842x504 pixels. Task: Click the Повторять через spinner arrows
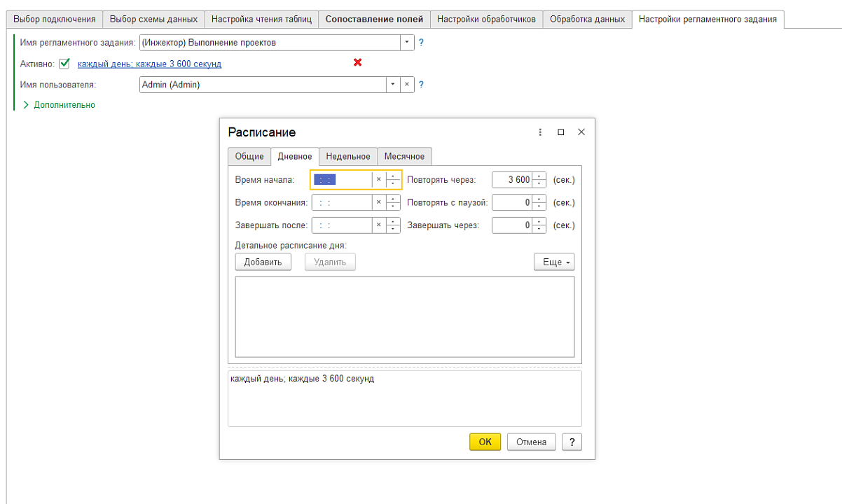pyautogui.click(x=539, y=180)
